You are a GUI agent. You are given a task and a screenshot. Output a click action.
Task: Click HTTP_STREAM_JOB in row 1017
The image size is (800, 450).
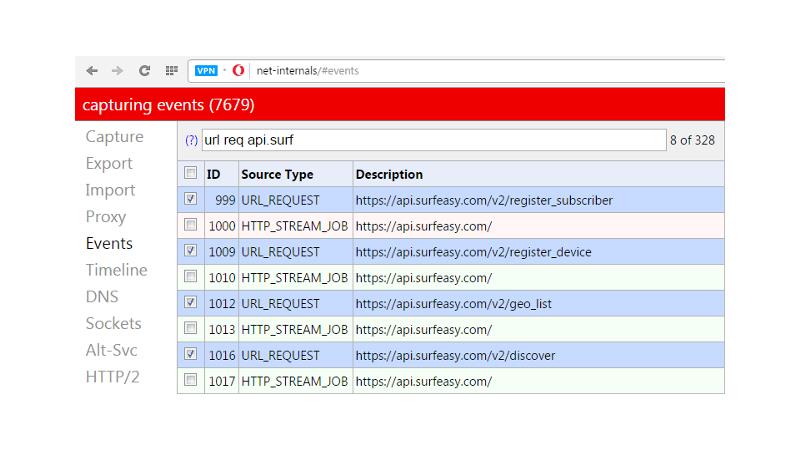294,381
